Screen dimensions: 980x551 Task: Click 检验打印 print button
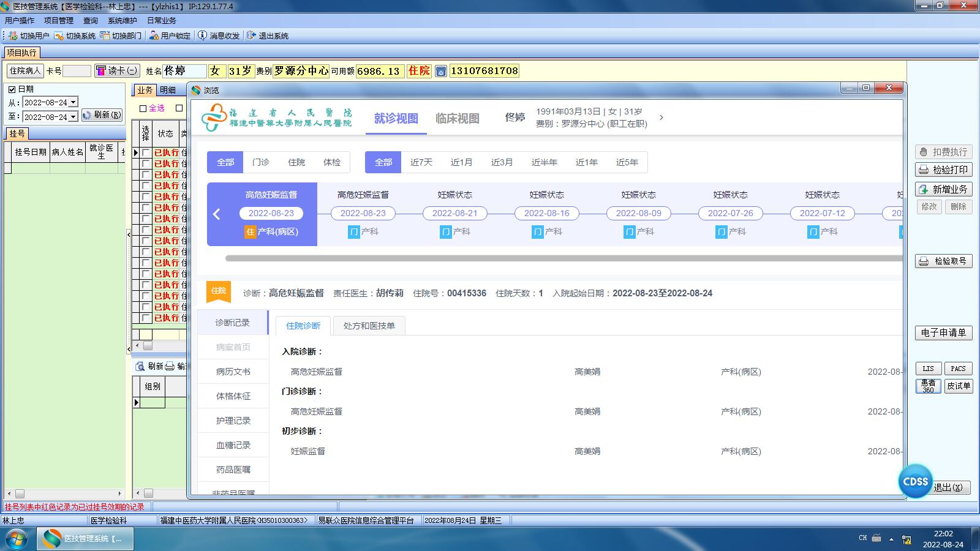coord(944,170)
